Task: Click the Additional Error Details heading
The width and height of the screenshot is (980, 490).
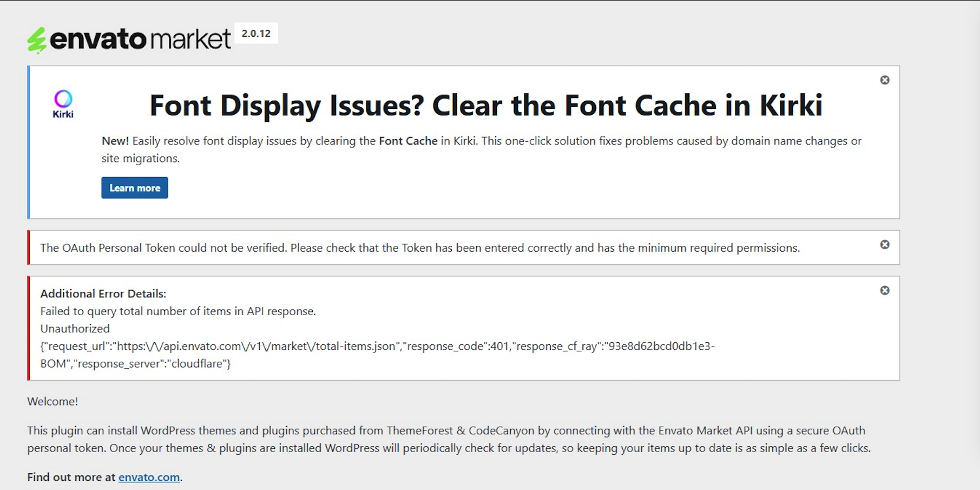Action: pos(103,293)
